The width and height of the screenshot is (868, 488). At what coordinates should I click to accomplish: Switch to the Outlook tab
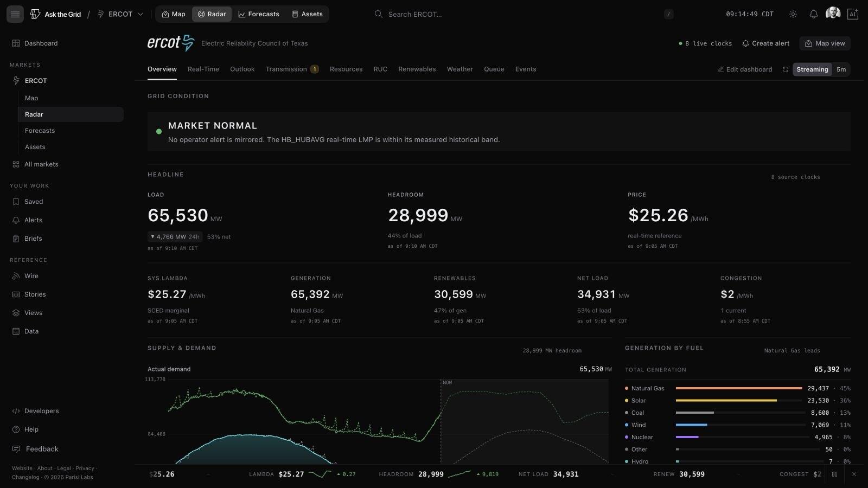coord(242,69)
